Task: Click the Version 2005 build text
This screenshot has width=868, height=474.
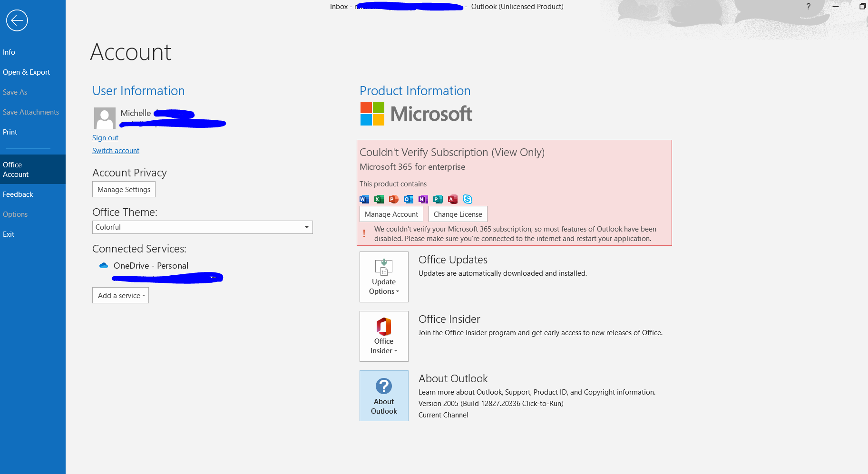Action: [x=491, y=404]
